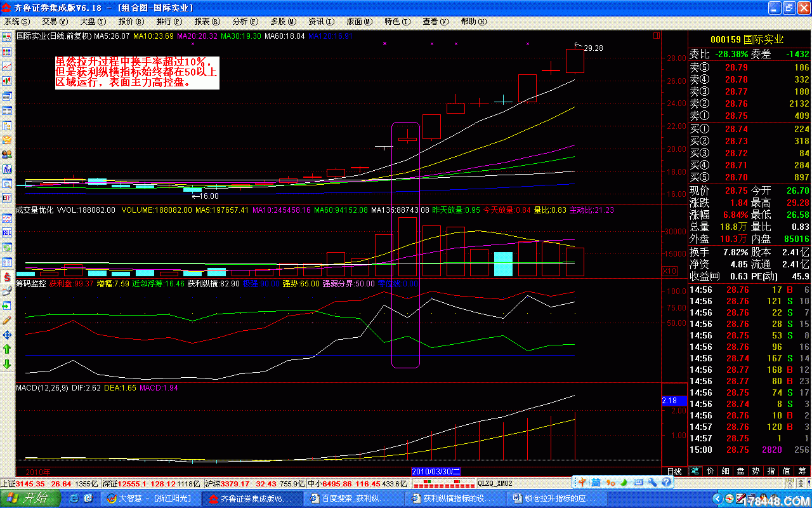Switch to the 筹 tab at bottom right
This screenshot has height=508, width=812.
tap(802, 471)
